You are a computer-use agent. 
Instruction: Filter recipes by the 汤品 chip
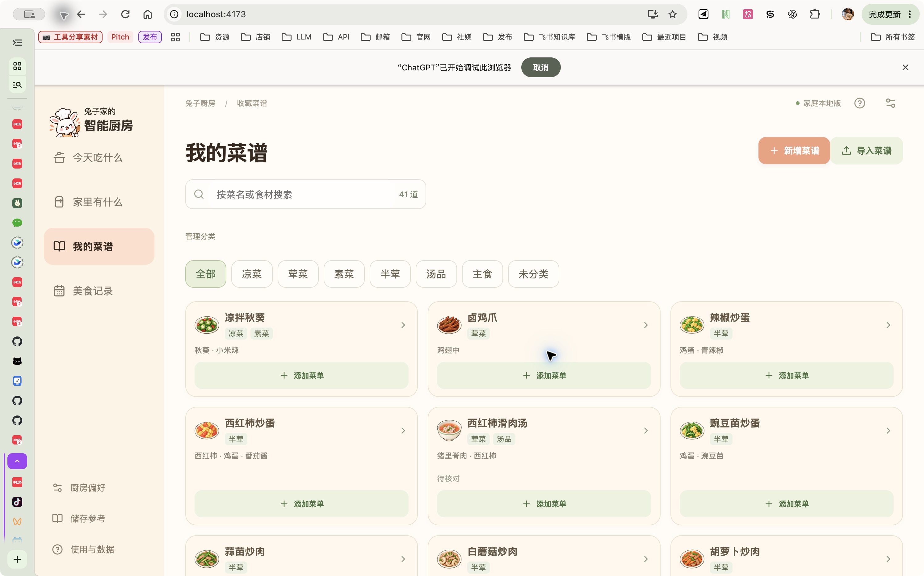tap(436, 274)
